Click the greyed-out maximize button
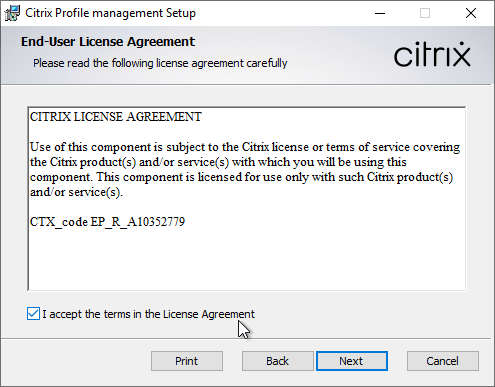This screenshot has width=495, height=387. (x=425, y=13)
